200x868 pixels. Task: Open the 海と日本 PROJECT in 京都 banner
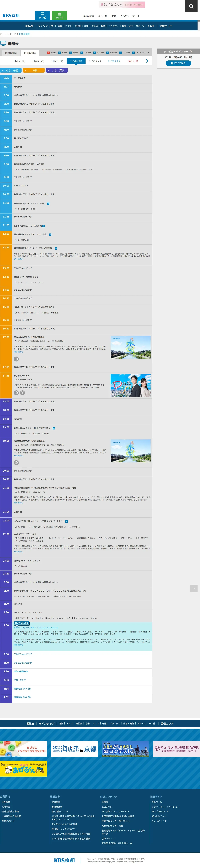[x=74, y=749]
